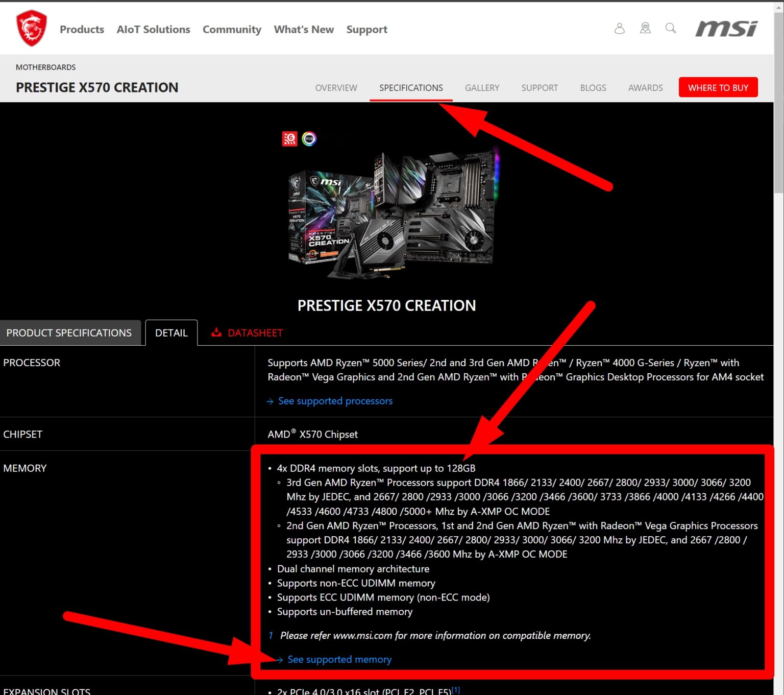Switch to the Overview tab
The height and width of the screenshot is (695, 784).
(x=336, y=88)
